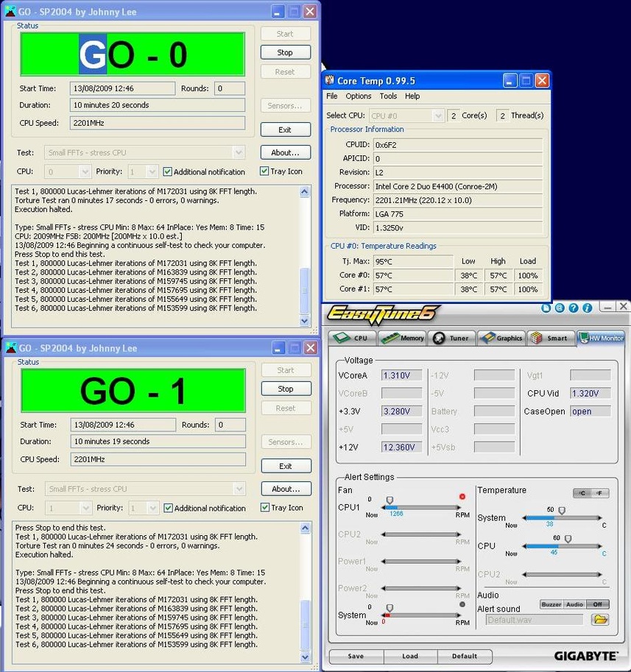Toggle Additional notification in GO-1 window
Image resolution: width=631 pixels, height=672 pixels.
coord(168,508)
